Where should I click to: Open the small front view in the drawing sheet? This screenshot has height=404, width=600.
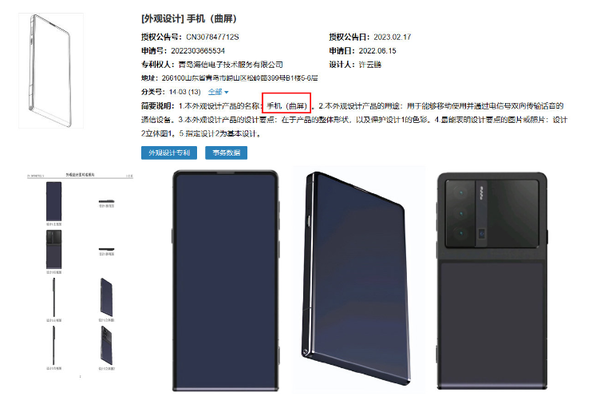[54, 201]
